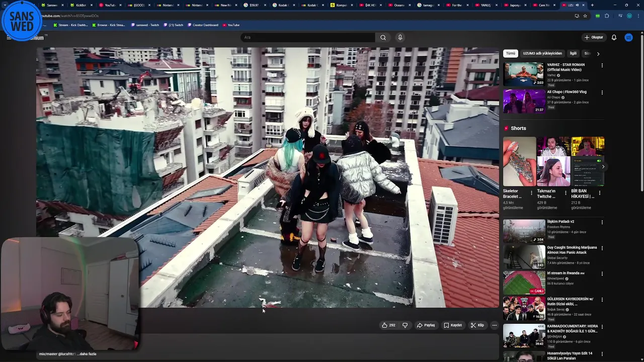The width and height of the screenshot is (644, 362).
Task: Open the YouTube bookmark
Action: click(x=231, y=25)
